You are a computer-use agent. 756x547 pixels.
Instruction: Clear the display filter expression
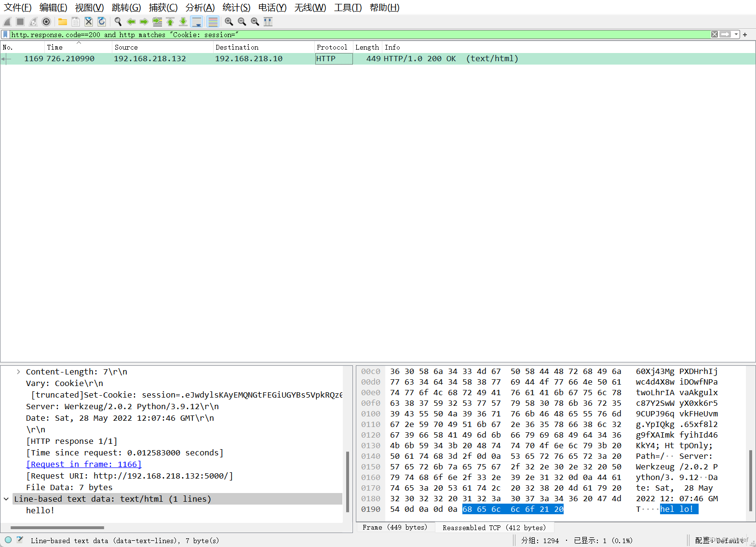(x=715, y=35)
